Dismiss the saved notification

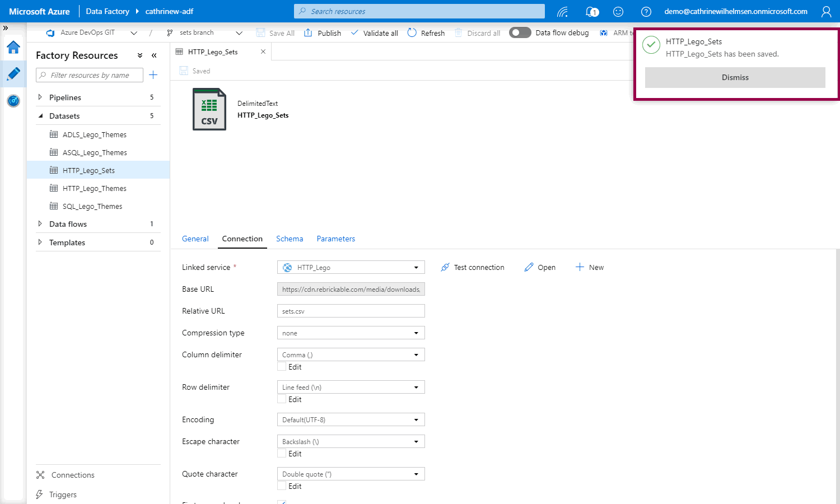coord(735,77)
